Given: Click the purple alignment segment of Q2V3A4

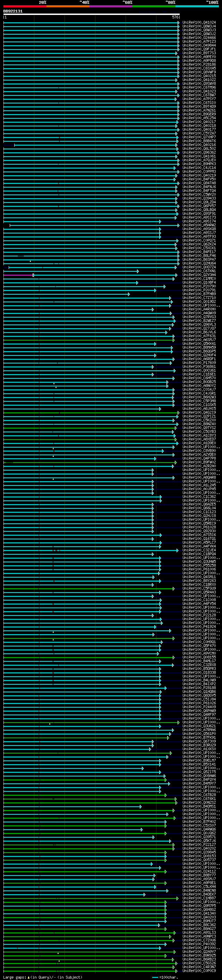Looking at the screenshot, I should point(18,275).
